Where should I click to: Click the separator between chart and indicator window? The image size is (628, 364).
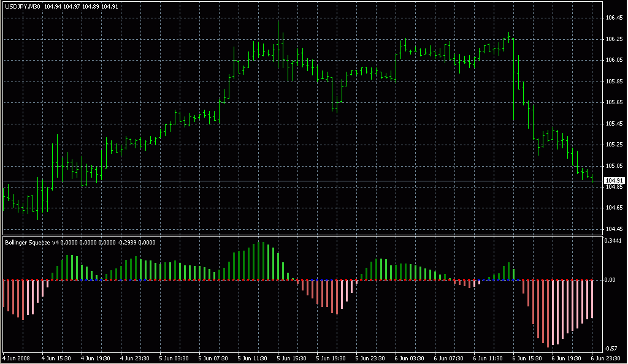301,235
